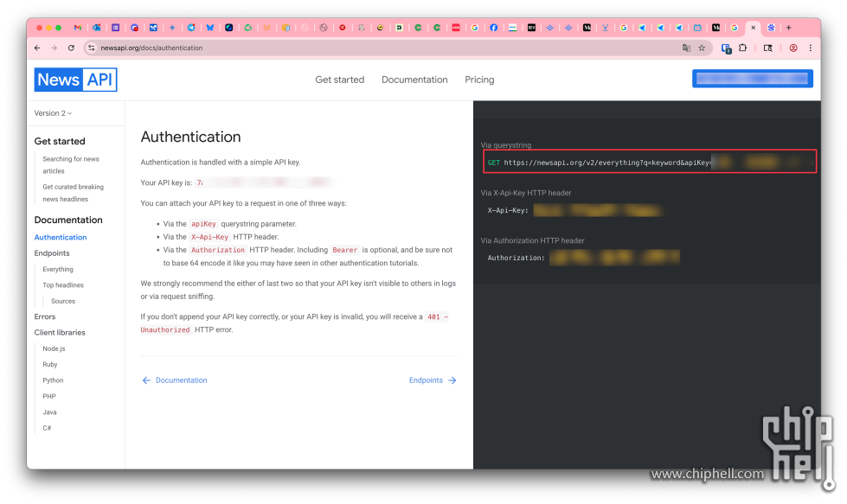Open the Pricing page
Image resolution: width=847 pixels, height=504 pixels.
(479, 80)
